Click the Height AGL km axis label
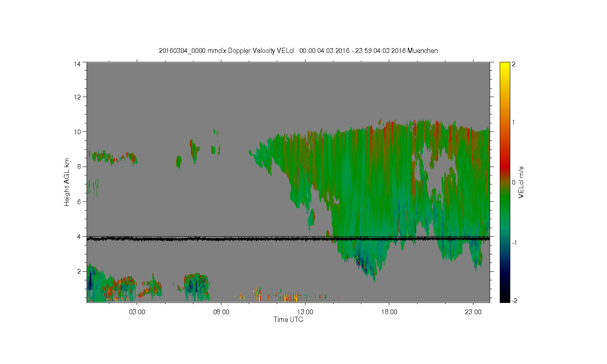 point(67,182)
